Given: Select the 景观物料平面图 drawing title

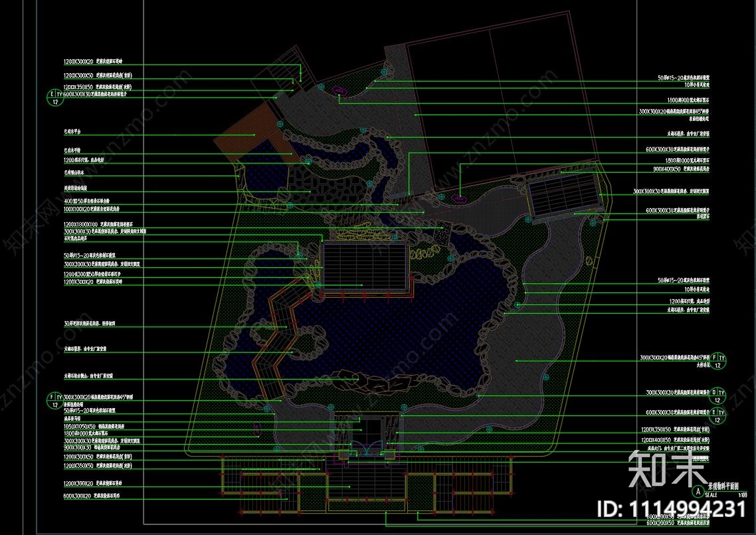Looking at the screenshot, I should click(723, 485).
